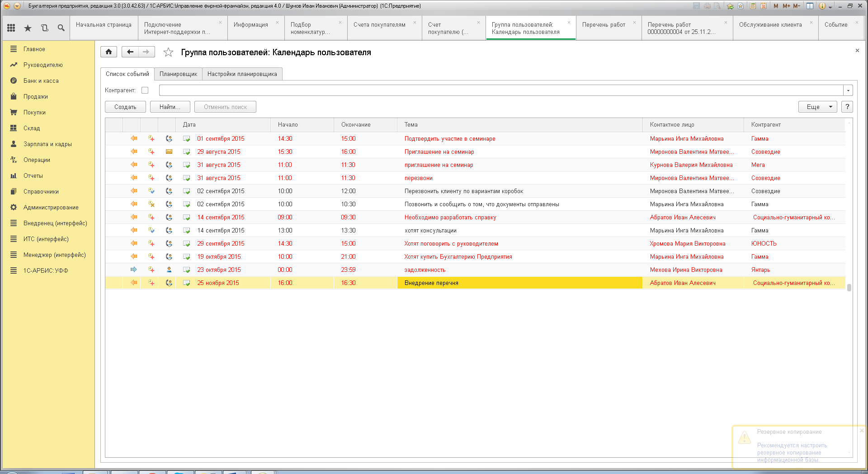Open Администрирование section
The width and height of the screenshot is (868, 474).
[x=51, y=207]
